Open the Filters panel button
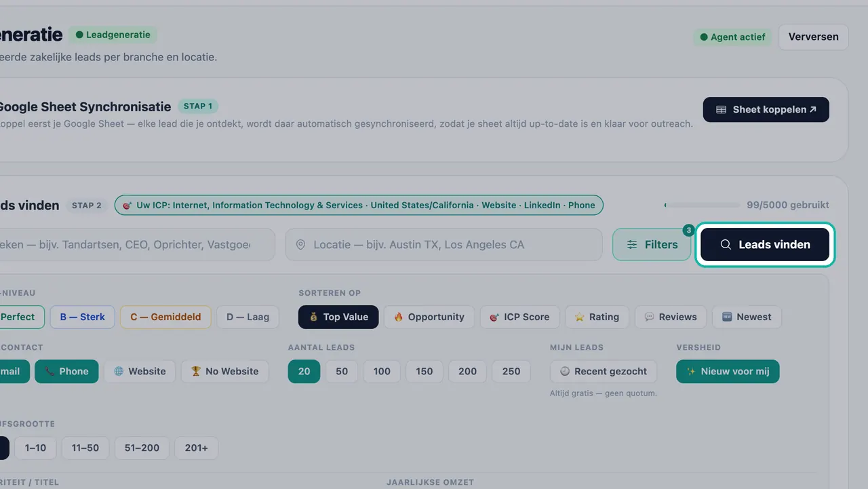 [652, 245]
